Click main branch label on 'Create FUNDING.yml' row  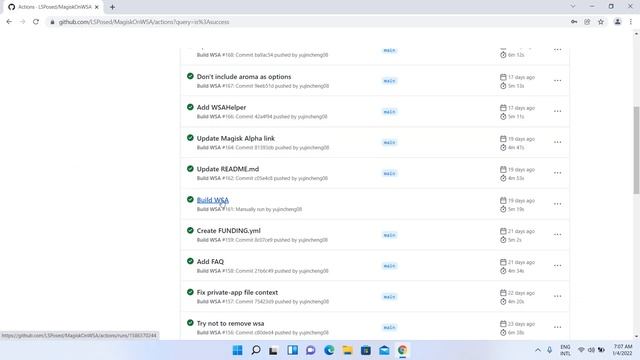389,235
